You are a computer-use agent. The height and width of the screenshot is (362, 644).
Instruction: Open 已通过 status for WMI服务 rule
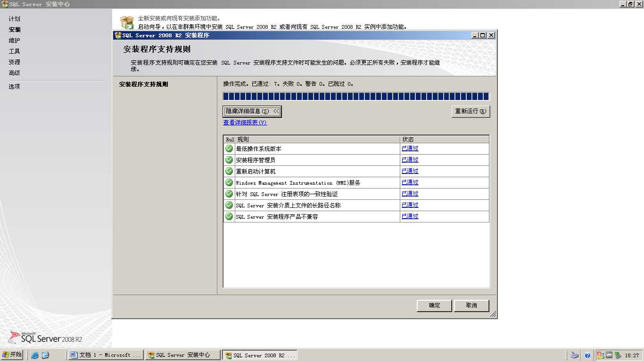click(410, 182)
